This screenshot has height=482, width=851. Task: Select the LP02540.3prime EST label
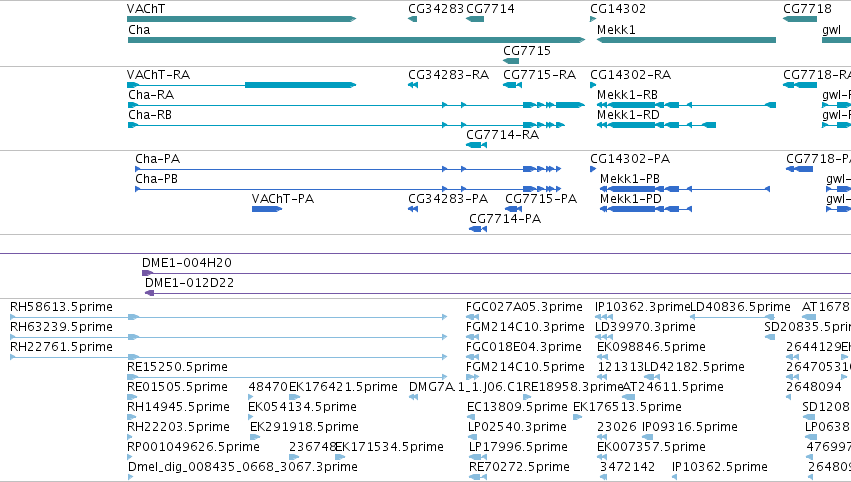[517, 427]
